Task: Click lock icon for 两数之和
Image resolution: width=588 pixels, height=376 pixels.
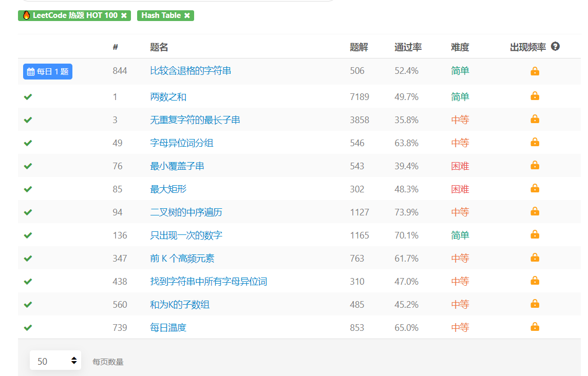Action: 535,96
